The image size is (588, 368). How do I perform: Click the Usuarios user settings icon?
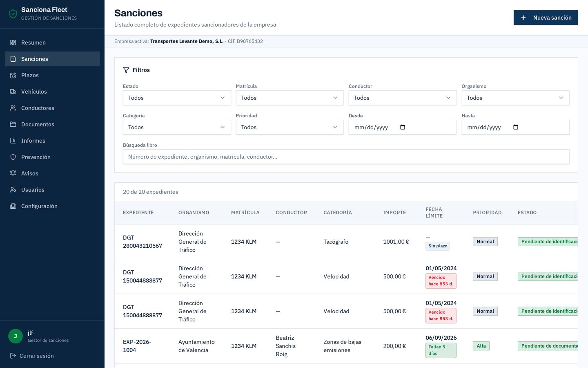click(x=13, y=190)
